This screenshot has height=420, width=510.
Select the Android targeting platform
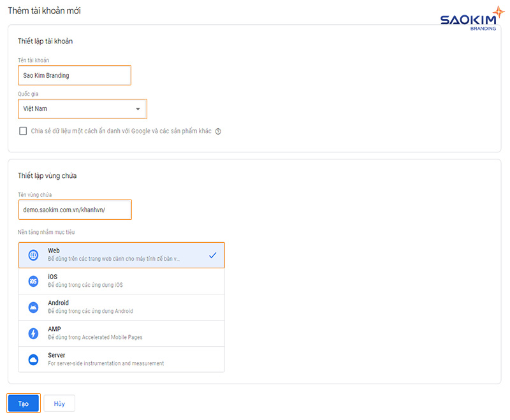tap(121, 307)
